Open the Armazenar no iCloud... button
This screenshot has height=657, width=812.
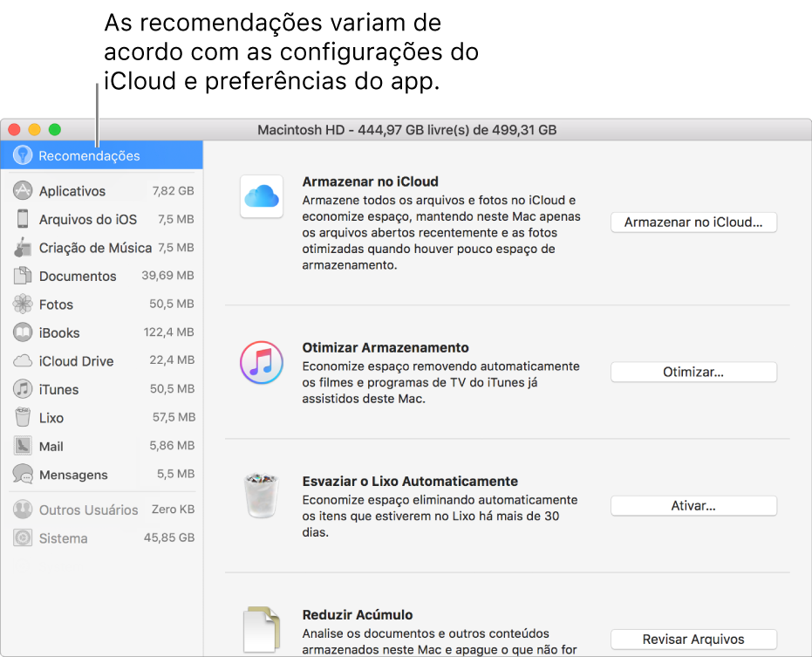coord(693,222)
